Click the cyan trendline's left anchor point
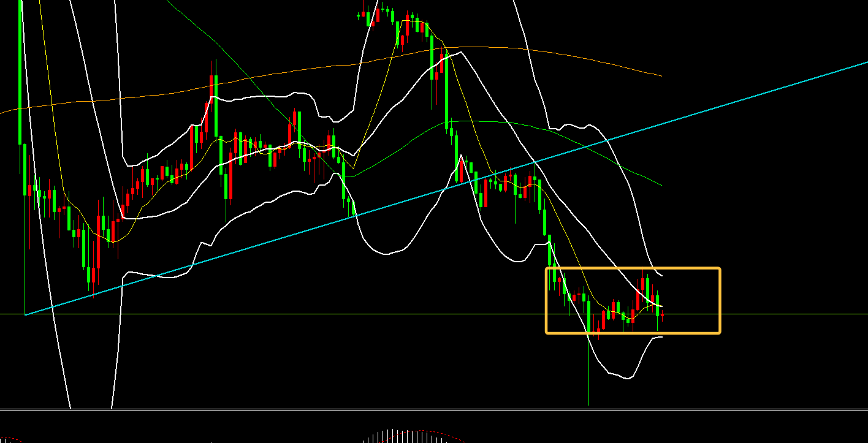The height and width of the screenshot is (443, 868). (26, 314)
